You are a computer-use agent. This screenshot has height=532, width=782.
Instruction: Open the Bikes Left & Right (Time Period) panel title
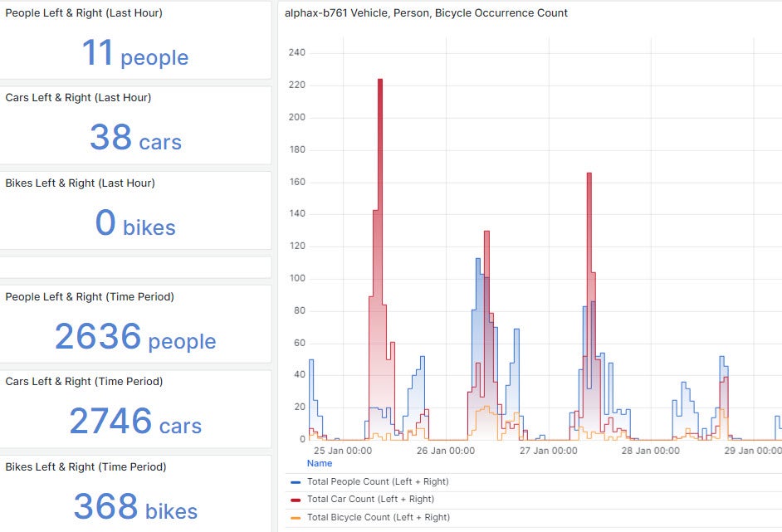(86, 467)
